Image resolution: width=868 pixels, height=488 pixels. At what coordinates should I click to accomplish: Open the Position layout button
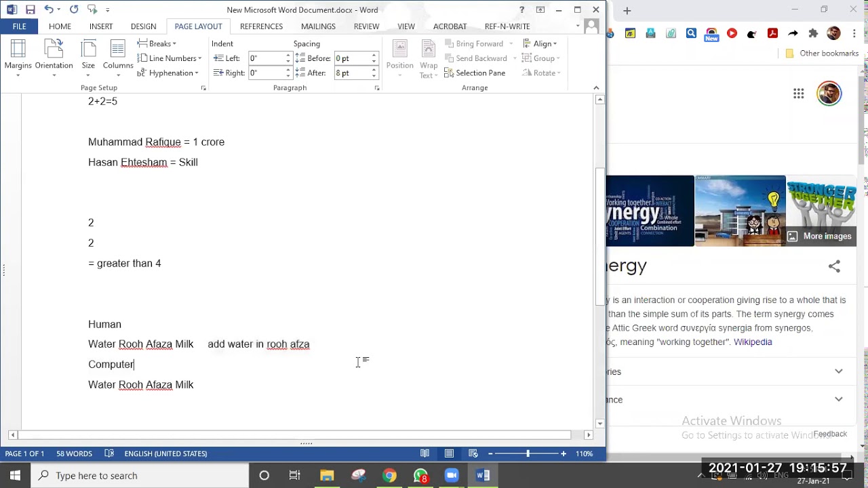(x=399, y=58)
